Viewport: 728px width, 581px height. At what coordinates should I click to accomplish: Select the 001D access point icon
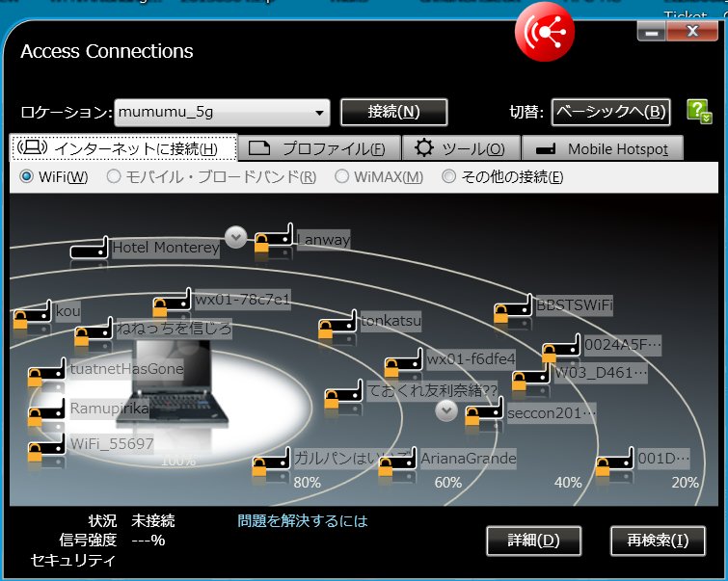(x=615, y=462)
